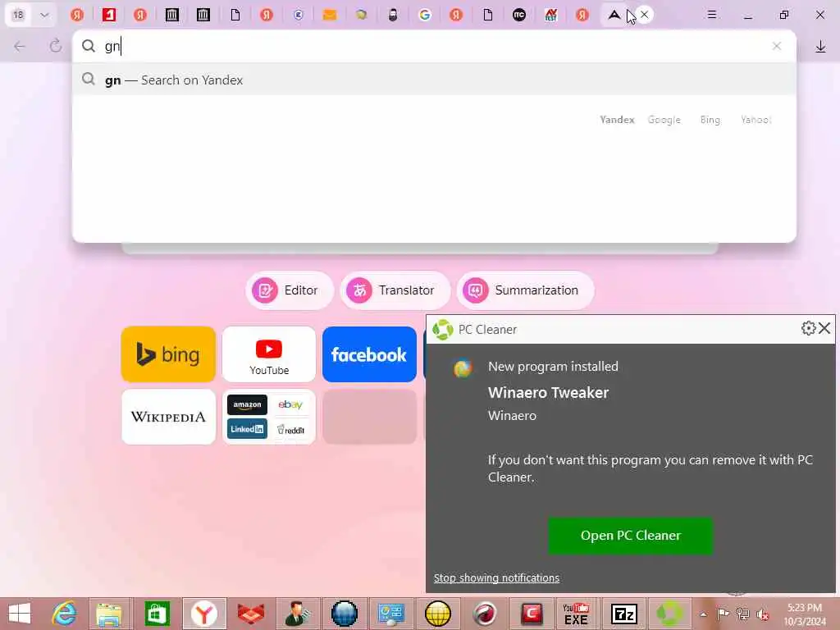Clear the address bar with X icon

pos(776,47)
